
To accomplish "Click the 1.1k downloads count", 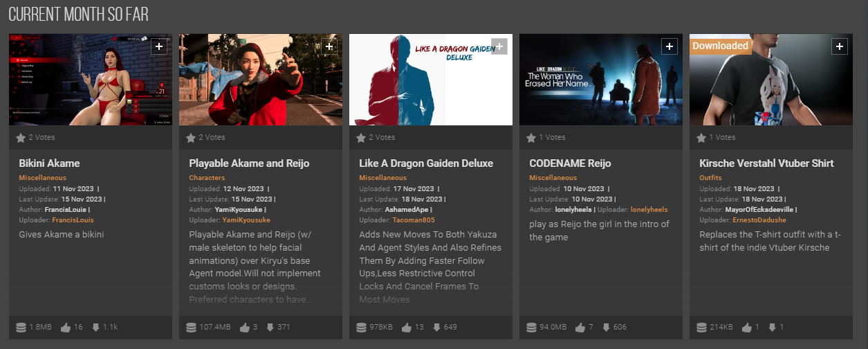I will click(111, 327).
